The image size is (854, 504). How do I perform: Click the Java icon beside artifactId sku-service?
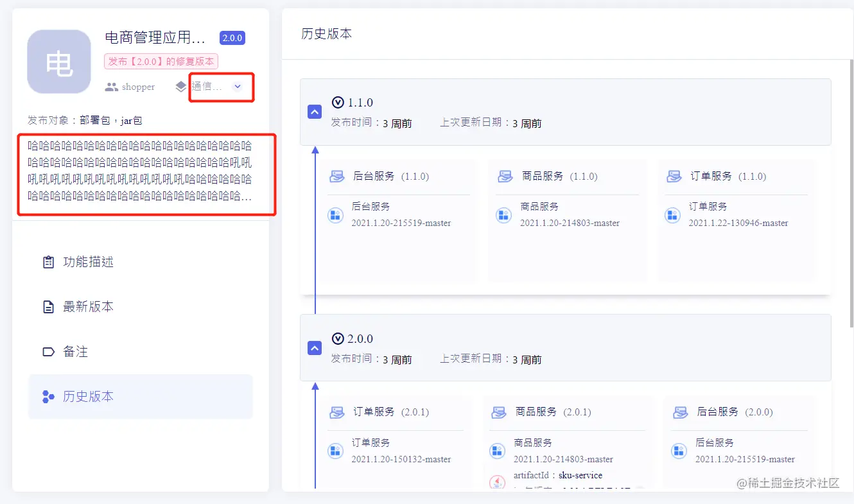point(497,482)
